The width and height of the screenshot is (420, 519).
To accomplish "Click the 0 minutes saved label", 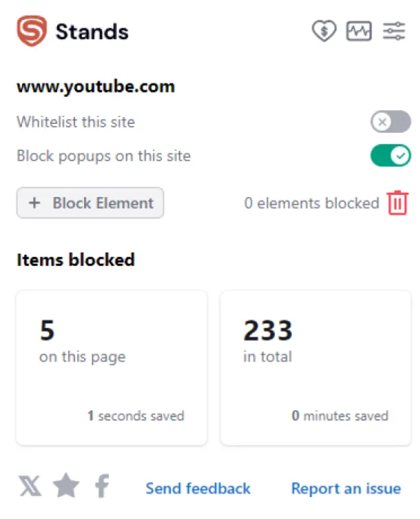I will pyautogui.click(x=339, y=416).
